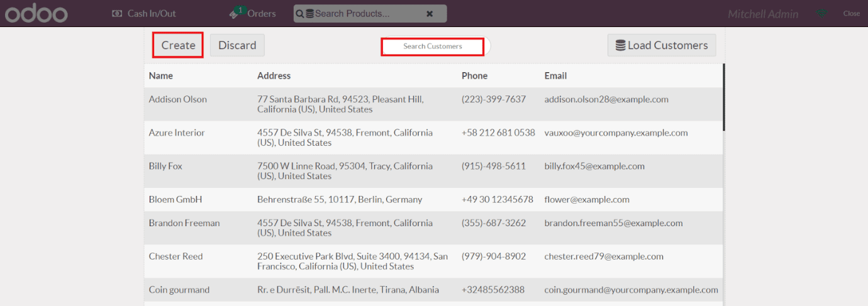Screen dimensions: 868x306
Task: Click the Address column header
Action: click(274, 75)
